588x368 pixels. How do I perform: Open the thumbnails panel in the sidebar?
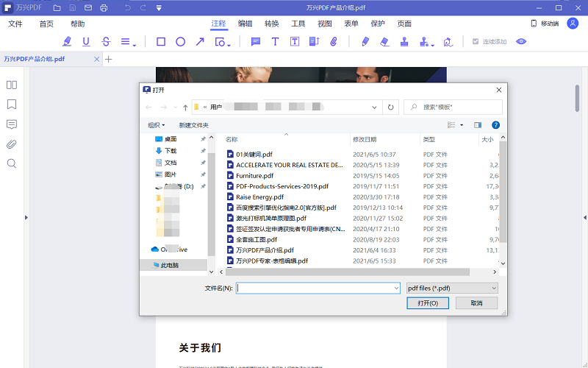coord(12,85)
